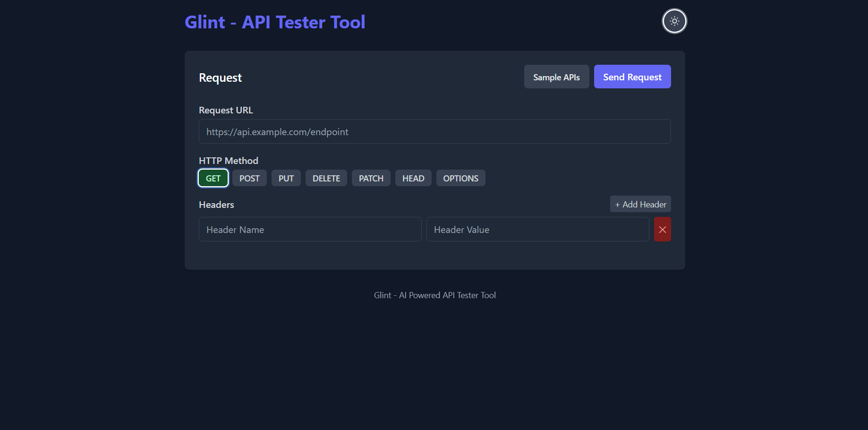Open the Sample APIs list
Screen dimensions: 868x430
(556, 77)
